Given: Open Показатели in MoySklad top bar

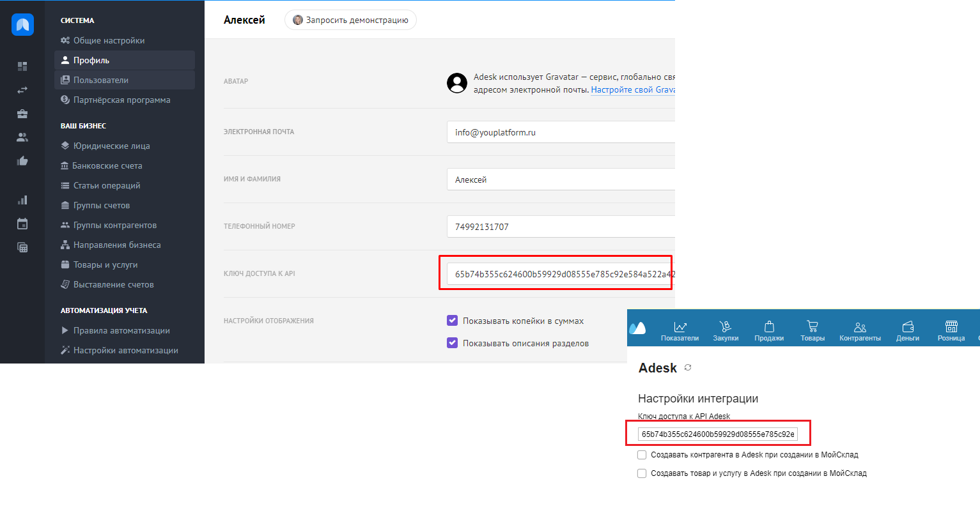Looking at the screenshot, I should coord(680,331).
